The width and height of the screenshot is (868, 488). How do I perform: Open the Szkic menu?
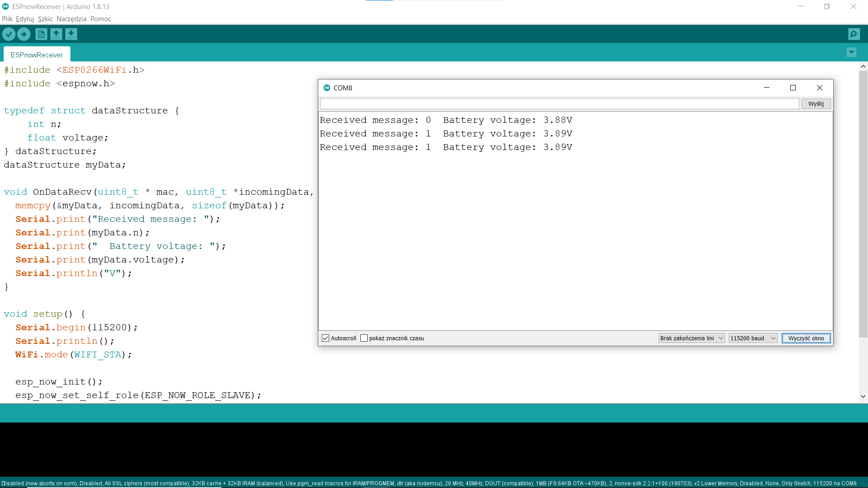(x=45, y=19)
